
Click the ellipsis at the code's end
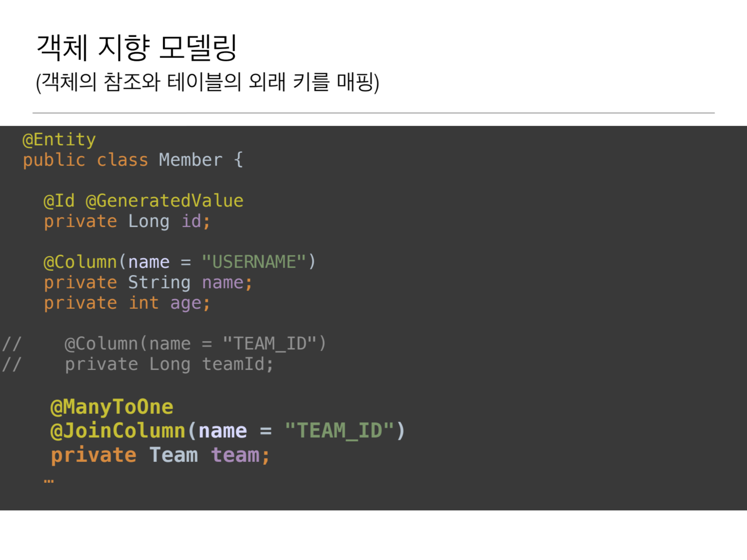coord(49,481)
